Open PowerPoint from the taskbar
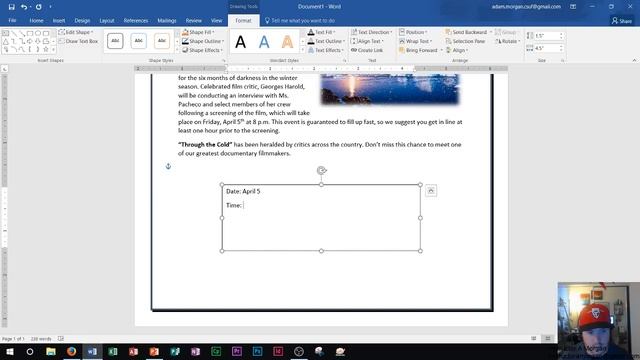This screenshot has width=640, height=360. click(x=154, y=351)
